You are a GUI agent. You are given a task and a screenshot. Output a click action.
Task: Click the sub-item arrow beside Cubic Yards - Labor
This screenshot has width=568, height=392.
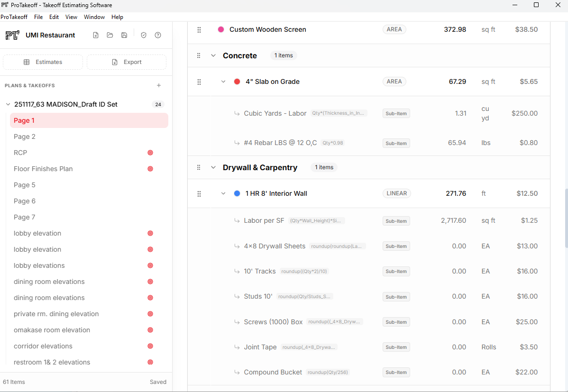coord(237,113)
